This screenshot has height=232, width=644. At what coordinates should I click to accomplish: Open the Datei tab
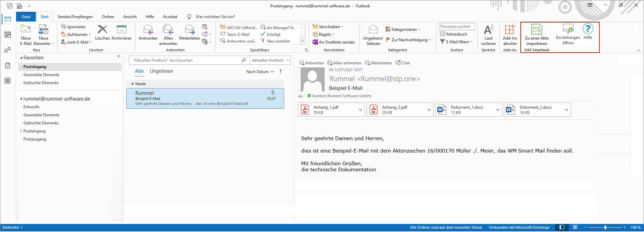pyautogui.click(x=26, y=17)
